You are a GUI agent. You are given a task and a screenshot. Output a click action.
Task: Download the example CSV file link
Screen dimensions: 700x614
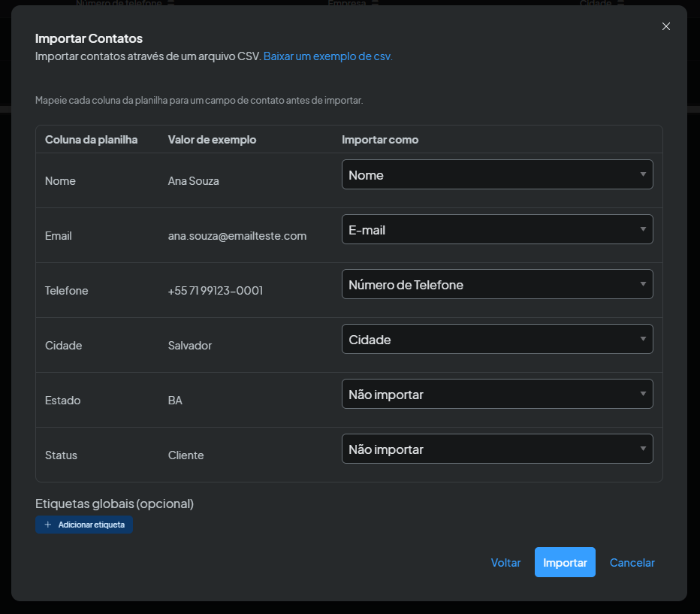327,56
